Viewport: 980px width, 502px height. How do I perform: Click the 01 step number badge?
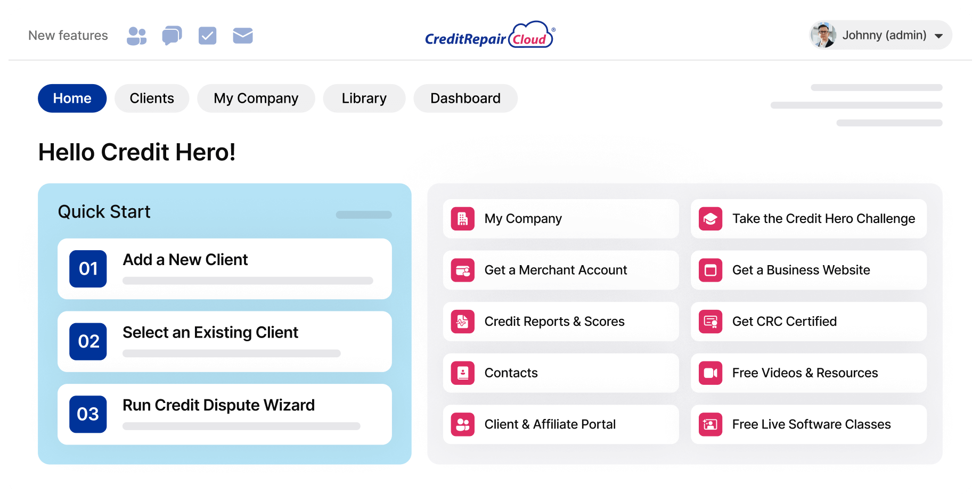click(88, 269)
